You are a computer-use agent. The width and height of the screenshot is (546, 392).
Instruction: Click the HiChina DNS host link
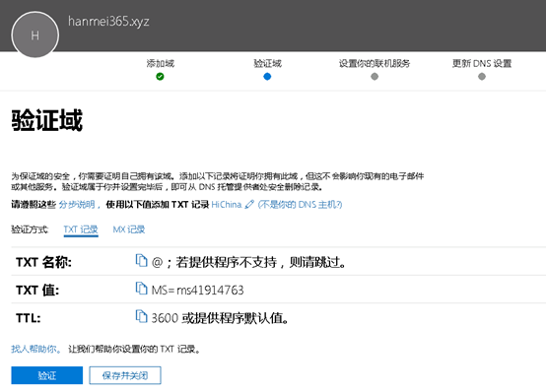(x=227, y=204)
